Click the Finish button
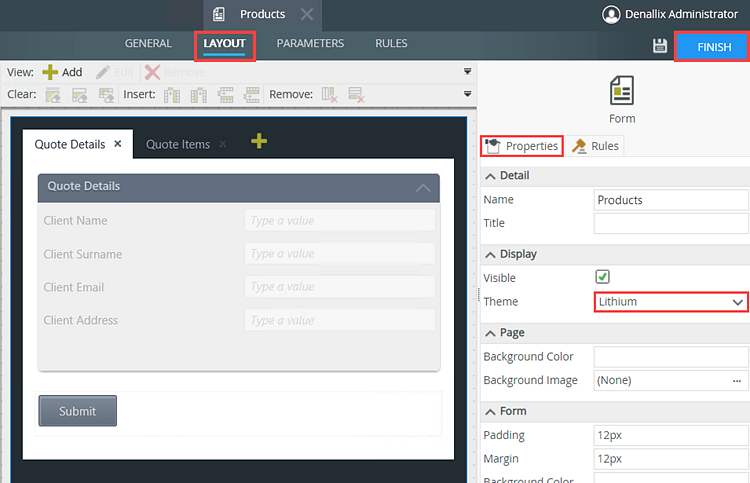The image size is (750, 483). 713,47
